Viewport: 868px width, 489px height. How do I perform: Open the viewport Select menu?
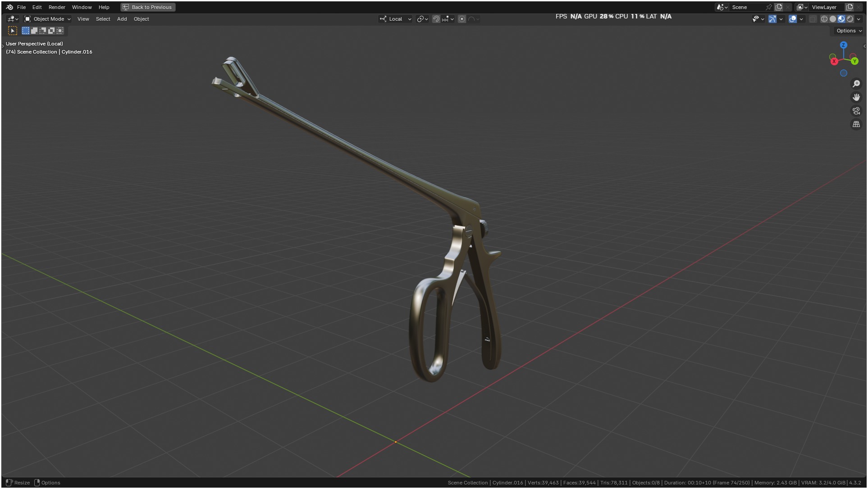pos(103,19)
